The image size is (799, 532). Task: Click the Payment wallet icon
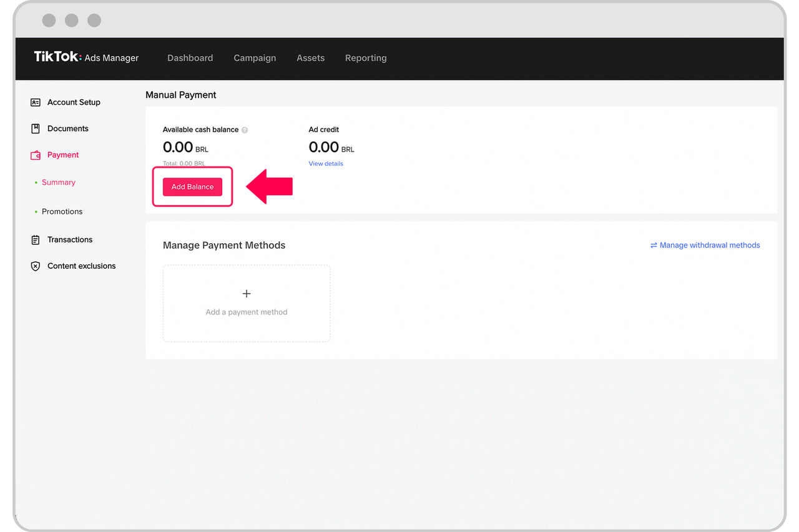pyautogui.click(x=36, y=155)
